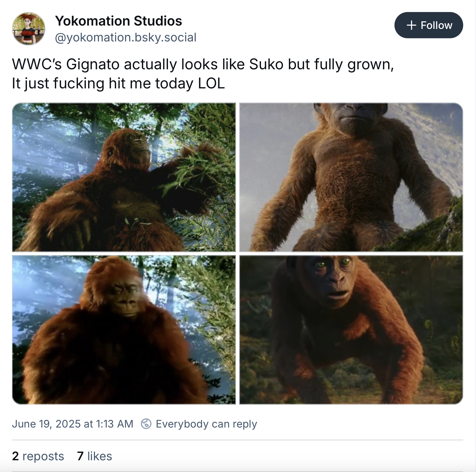This screenshot has width=476, height=472.
Task: Click the first line of the post text
Action: [x=203, y=64]
